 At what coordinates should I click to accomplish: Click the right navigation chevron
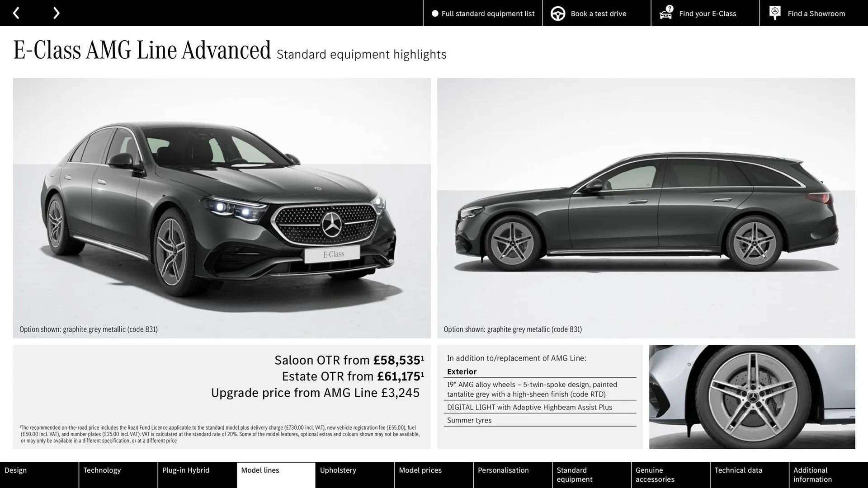coord(56,13)
